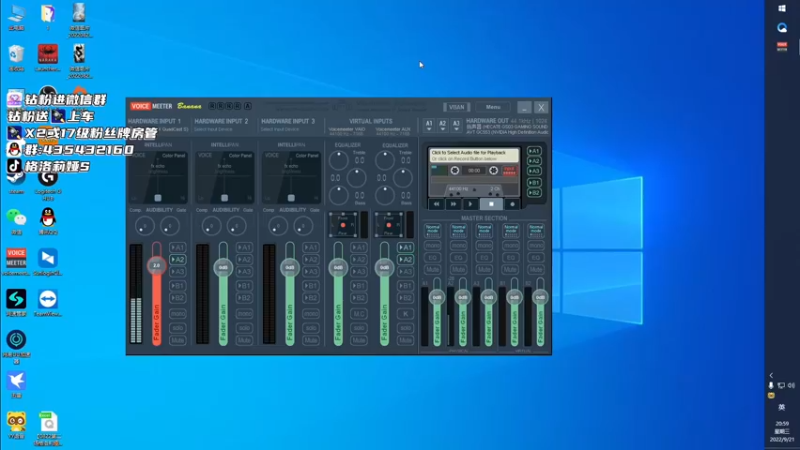Open Voicemeeter desktop shortcut
800x450 pixels.
[16, 261]
